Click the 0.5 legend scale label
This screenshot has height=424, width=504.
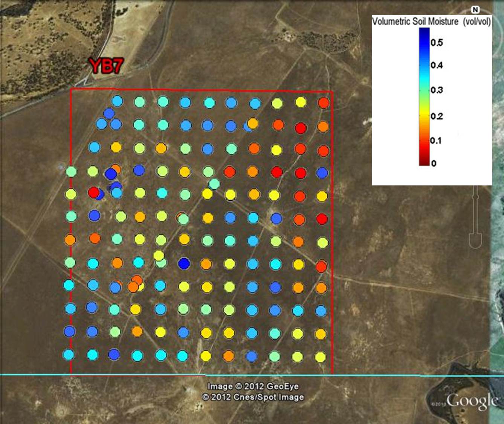(437, 42)
